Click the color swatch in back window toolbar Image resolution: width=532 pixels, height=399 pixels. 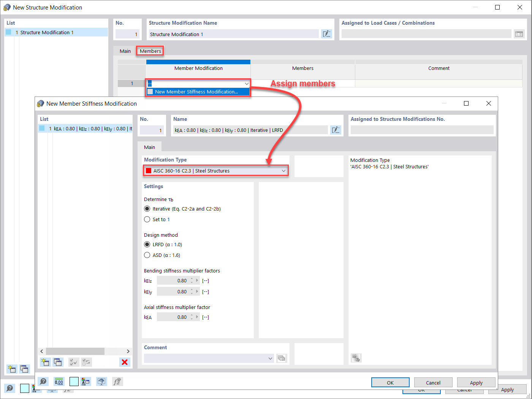[25, 388]
